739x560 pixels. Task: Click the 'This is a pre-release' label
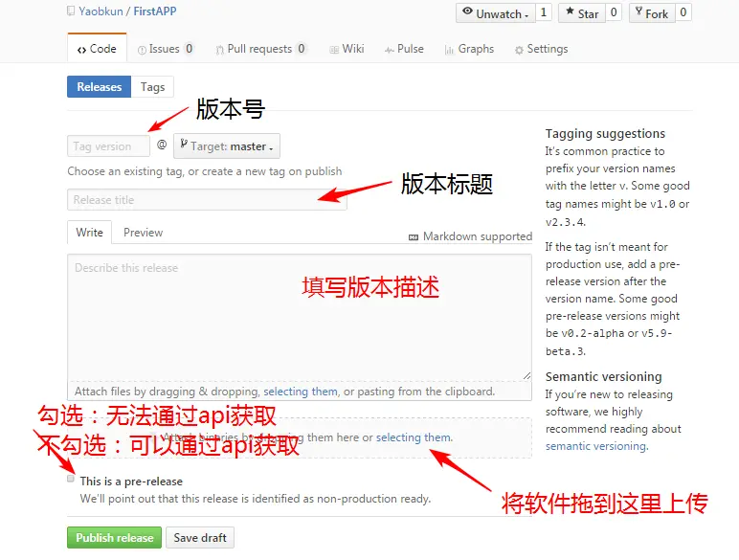click(131, 482)
